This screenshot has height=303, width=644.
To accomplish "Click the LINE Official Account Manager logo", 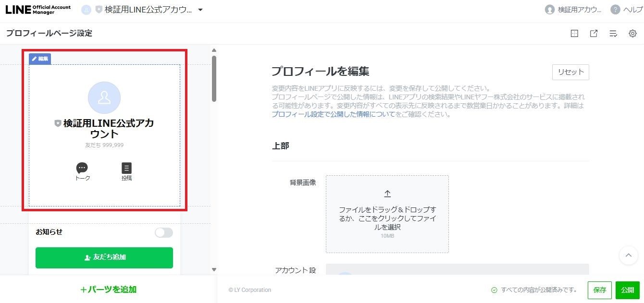I will (38, 10).
